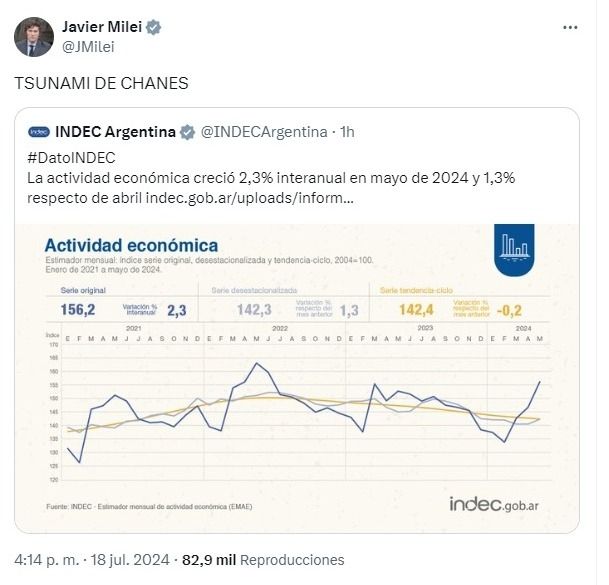
Task: Open the @INDECArgentina handle
Action: click(x=264, y=132)
